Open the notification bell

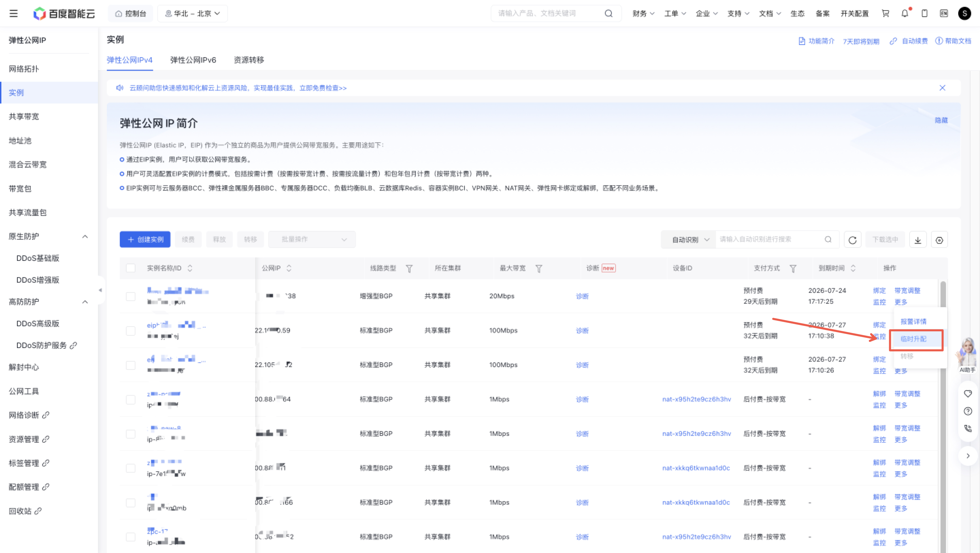[905, 13]
